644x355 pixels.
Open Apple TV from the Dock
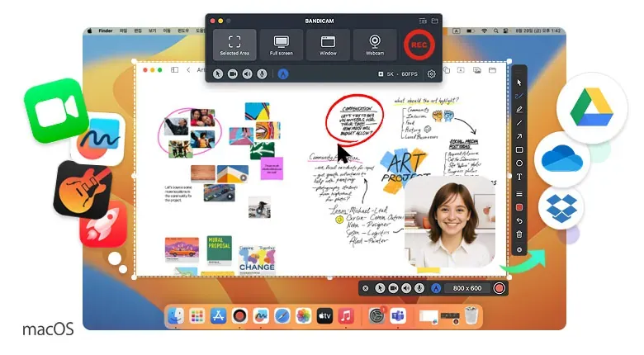324,316
